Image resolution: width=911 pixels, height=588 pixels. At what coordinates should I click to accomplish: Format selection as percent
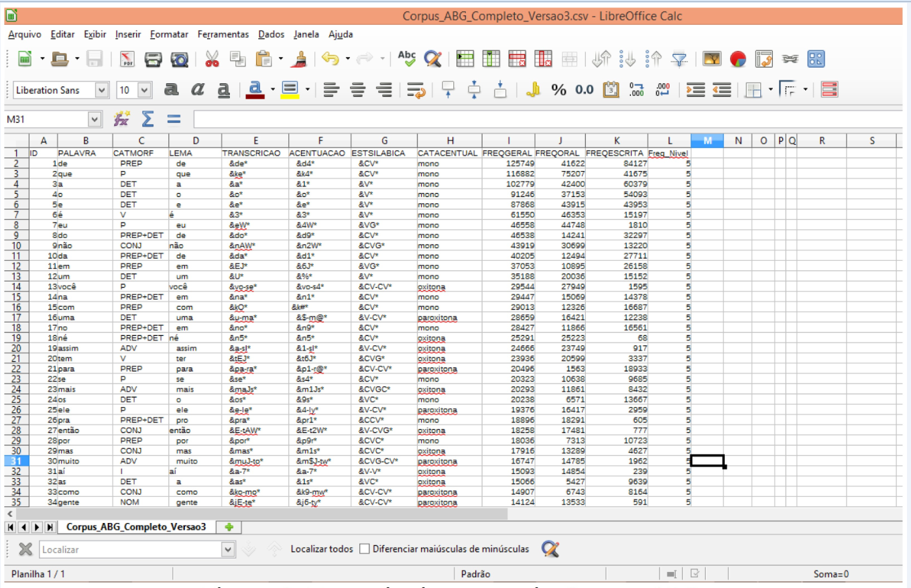558,90
